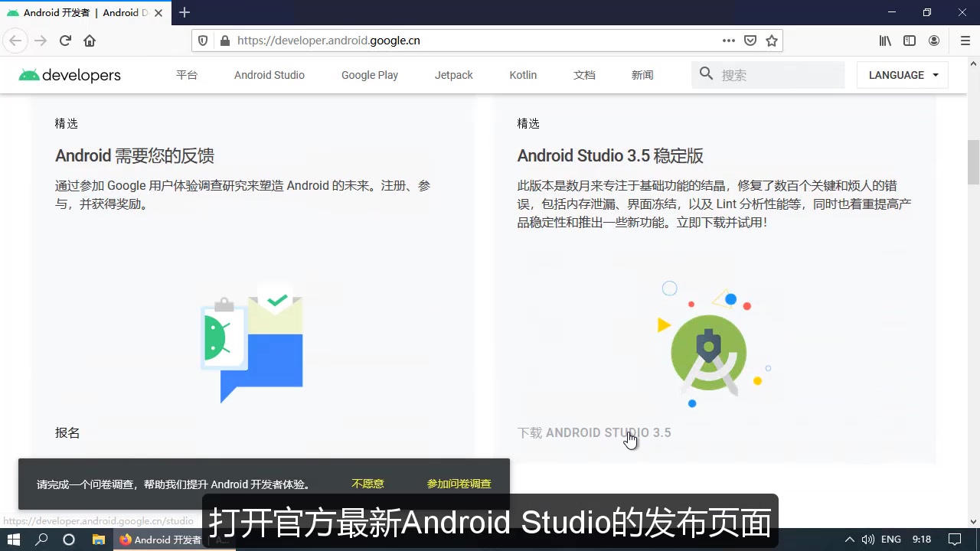Select the Android 开发者 browser tab
Screen dimensions: 980x551
tap(86, 12)
